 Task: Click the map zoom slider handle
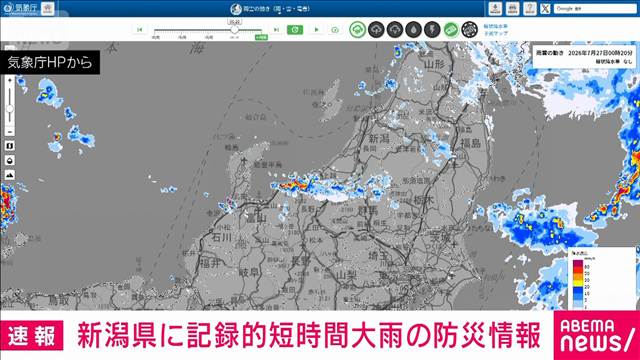point(10,109)
